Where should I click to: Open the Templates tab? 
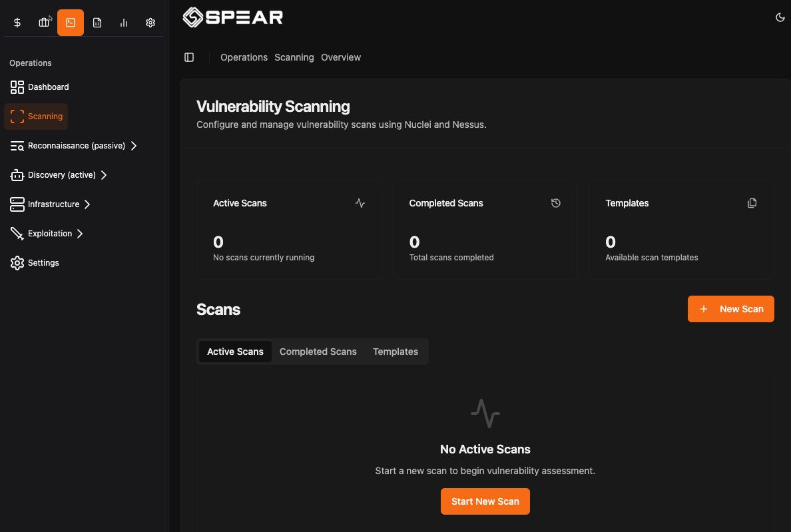coord(396,352)
